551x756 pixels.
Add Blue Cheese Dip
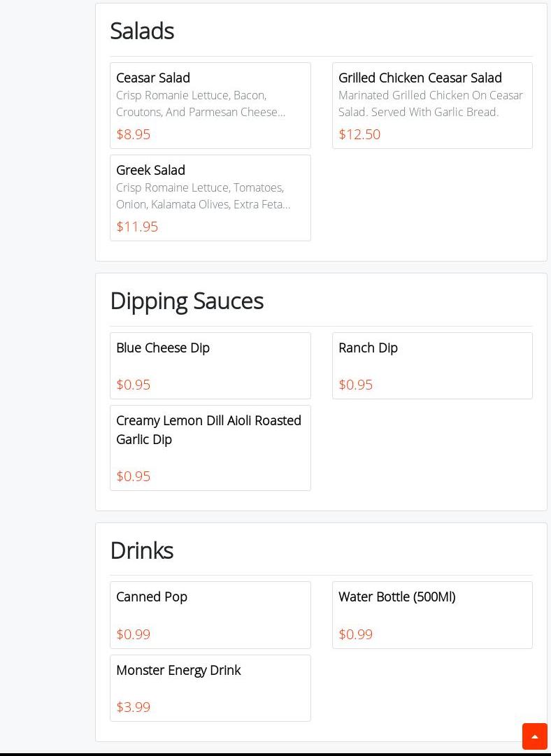pyautogui.click(x=163, y=348)
